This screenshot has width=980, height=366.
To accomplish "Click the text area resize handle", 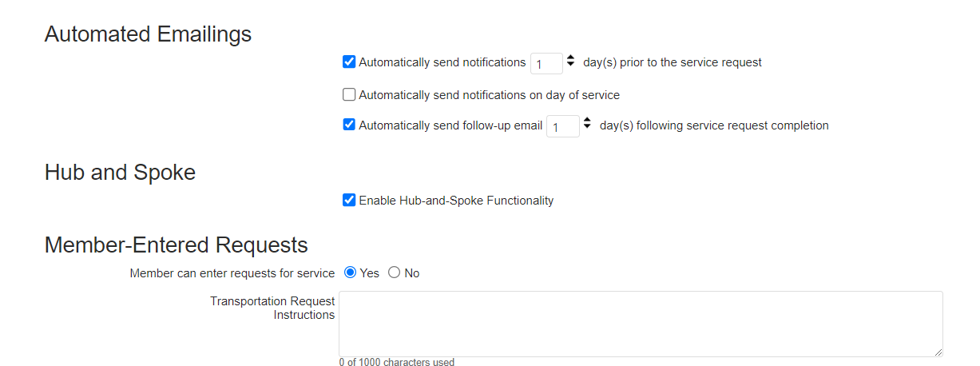I will [x=938, y=352].
